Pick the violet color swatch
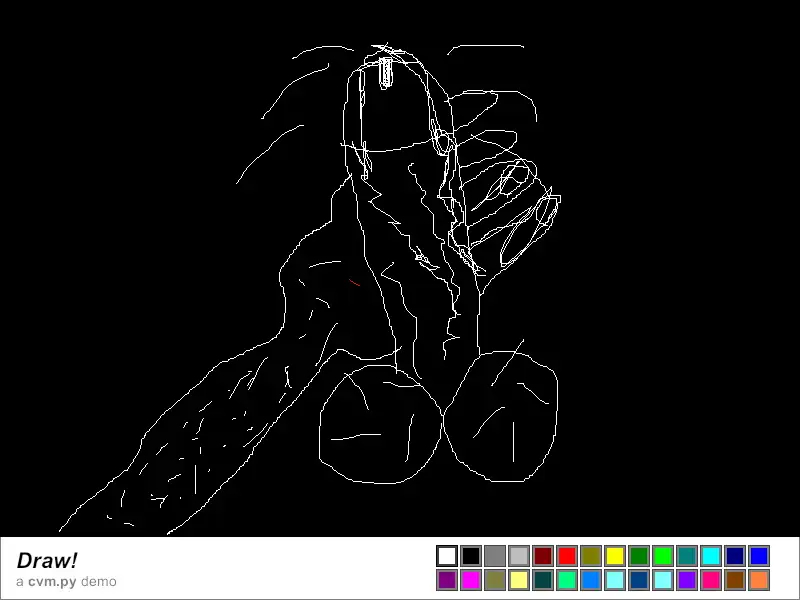Screen dimensions: 800x600 tap(687, 580)
